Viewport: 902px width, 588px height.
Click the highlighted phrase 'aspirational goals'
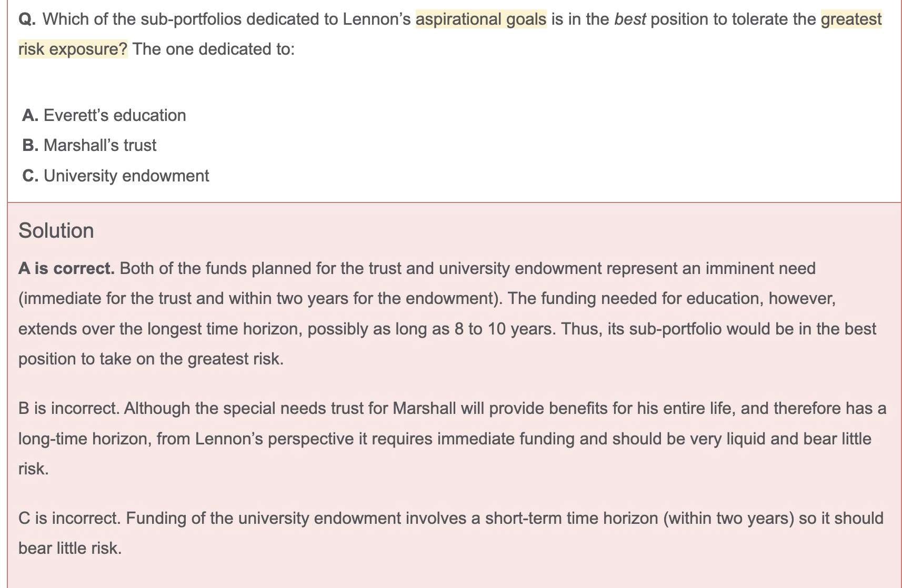coord(480,19)
